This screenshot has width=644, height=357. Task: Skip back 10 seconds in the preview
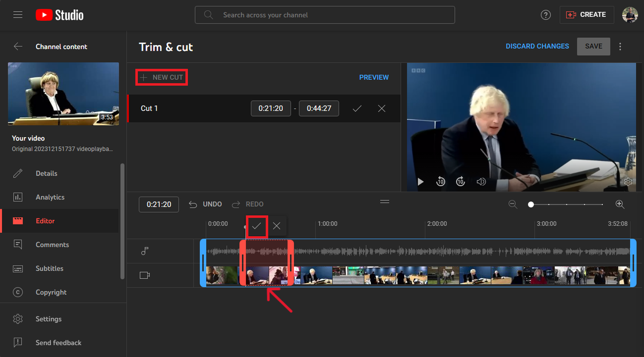[x=441, y=182]
